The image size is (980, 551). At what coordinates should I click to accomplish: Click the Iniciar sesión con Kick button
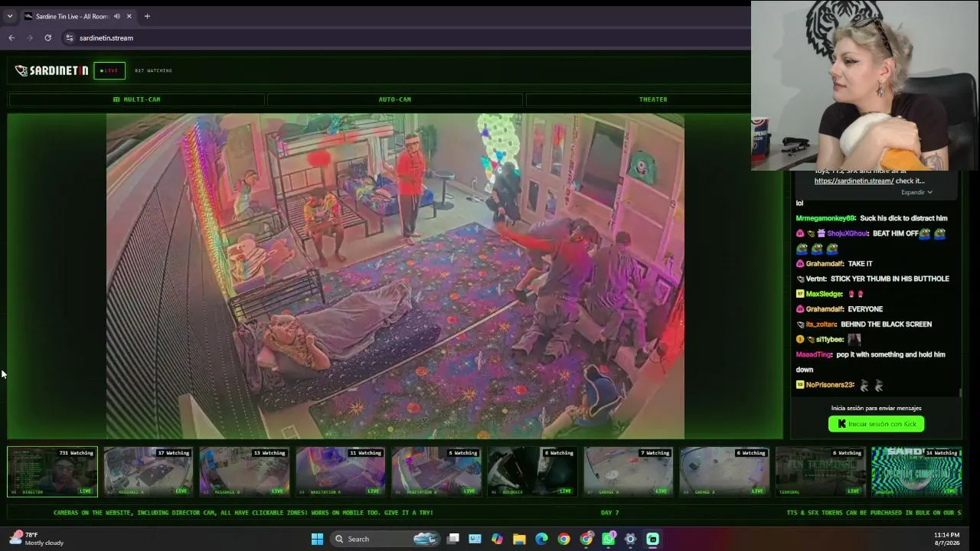coord(877,424)
